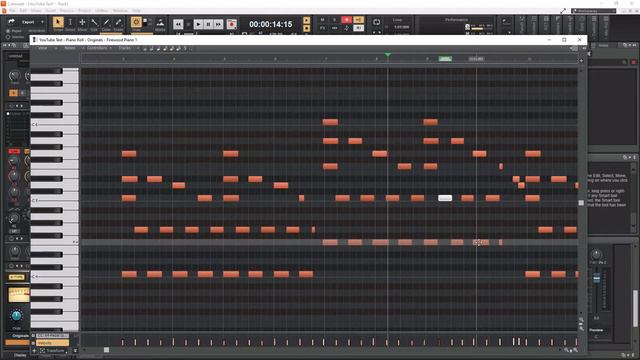640x360 pixels.
Task: Click the Display tab at inspector bottom
Action: tap(20, 356)
